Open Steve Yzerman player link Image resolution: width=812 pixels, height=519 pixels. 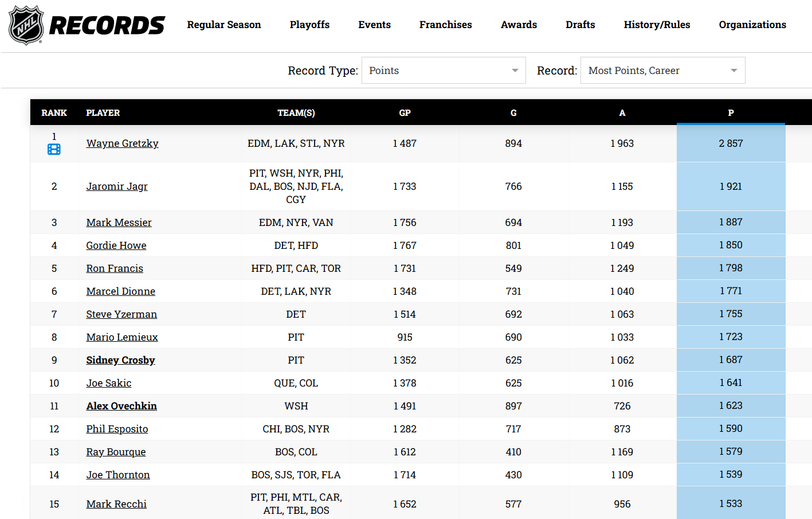pos(121,314)
